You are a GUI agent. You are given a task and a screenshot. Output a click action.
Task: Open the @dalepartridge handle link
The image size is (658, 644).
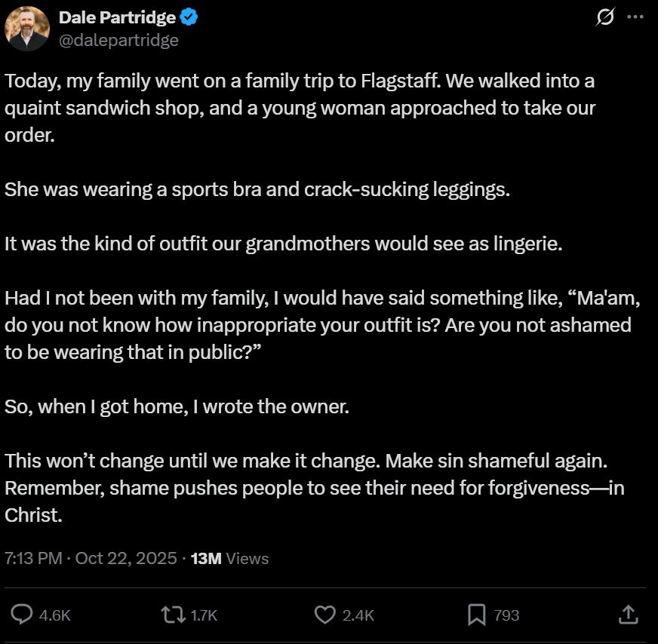tap(118, 40)
